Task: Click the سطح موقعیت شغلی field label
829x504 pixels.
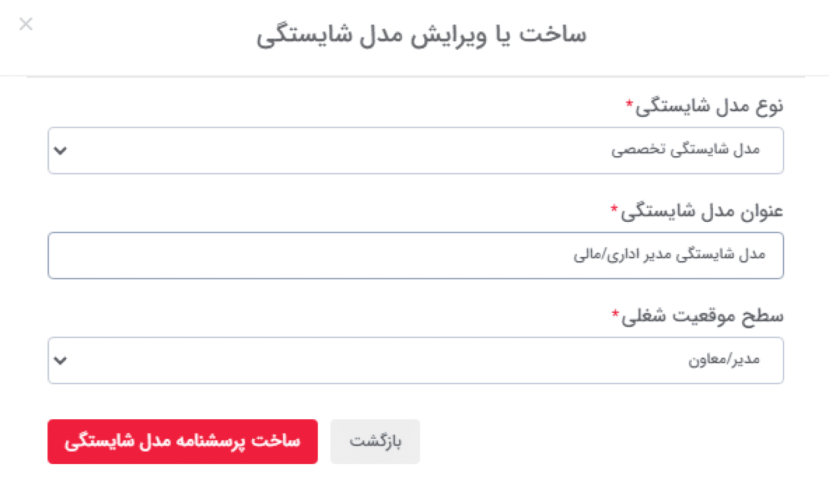Action: pyautogui.click(x=703, y=315)
